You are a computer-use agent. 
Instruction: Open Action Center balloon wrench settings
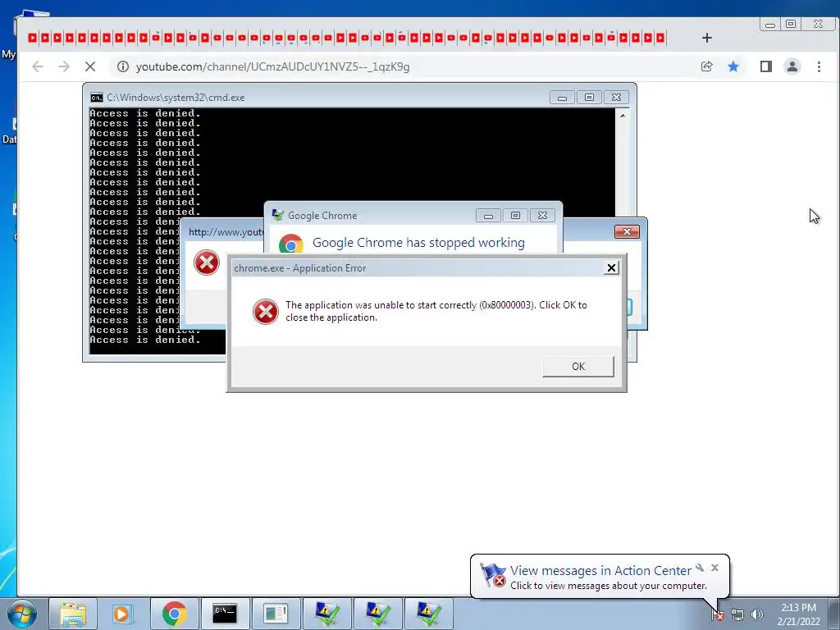click(700, 568)
